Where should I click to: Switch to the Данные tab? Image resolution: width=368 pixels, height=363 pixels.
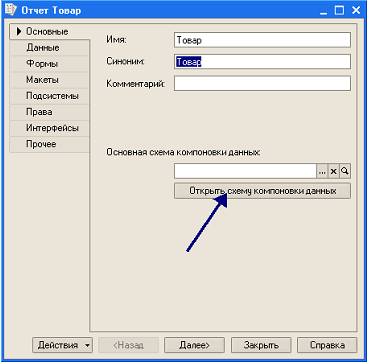coord(50,48)
